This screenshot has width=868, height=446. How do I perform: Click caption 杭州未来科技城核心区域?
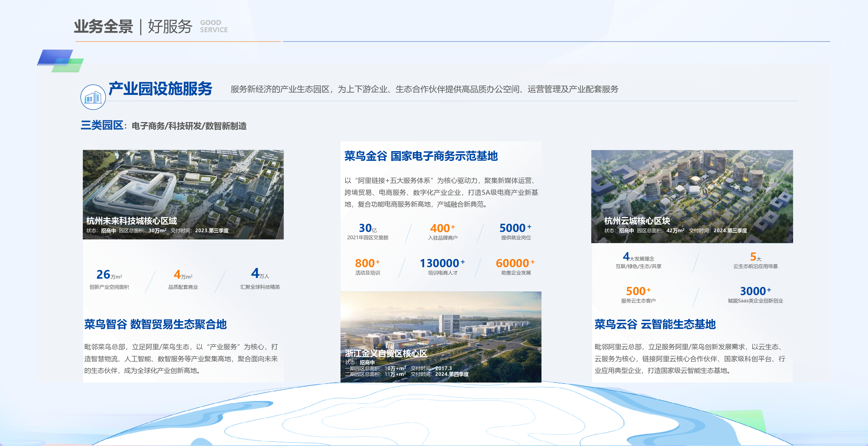pos(131,221)
